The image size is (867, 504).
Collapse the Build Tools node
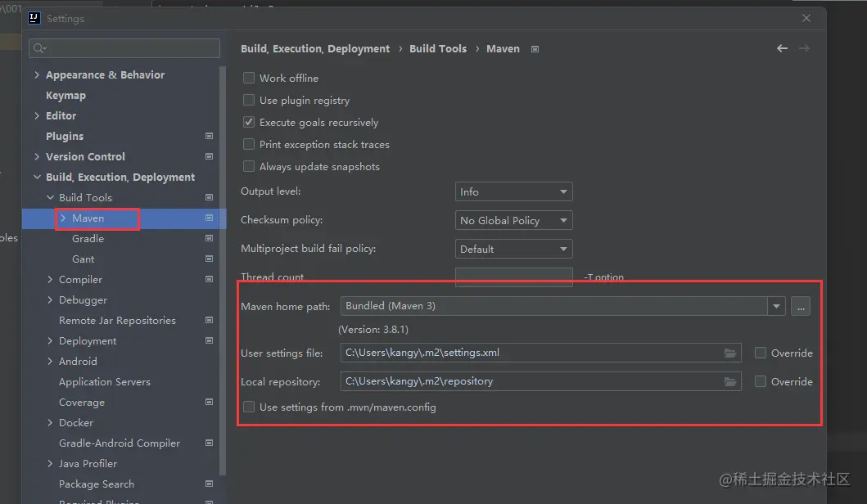pos(50,197)
